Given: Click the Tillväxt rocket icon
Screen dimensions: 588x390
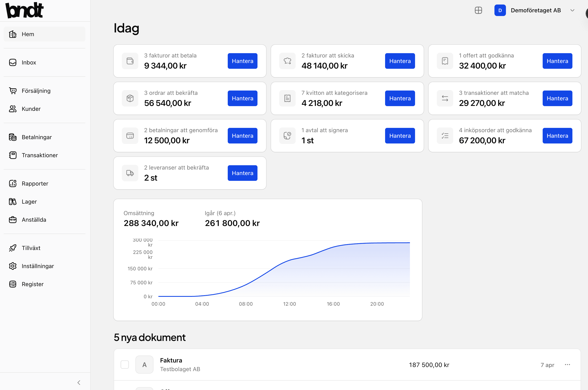Looking at the screenshot, I should pos(13,248).
